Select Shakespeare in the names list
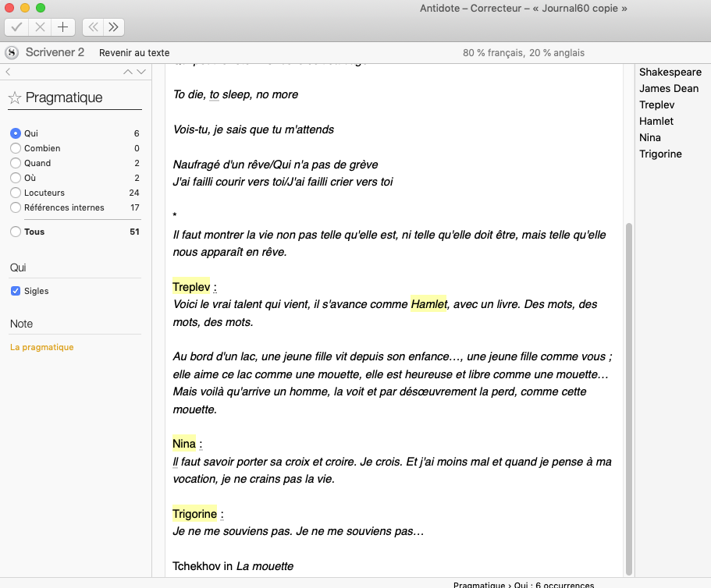The width and height of the screenshot is (711, 588). pos(670,72)
